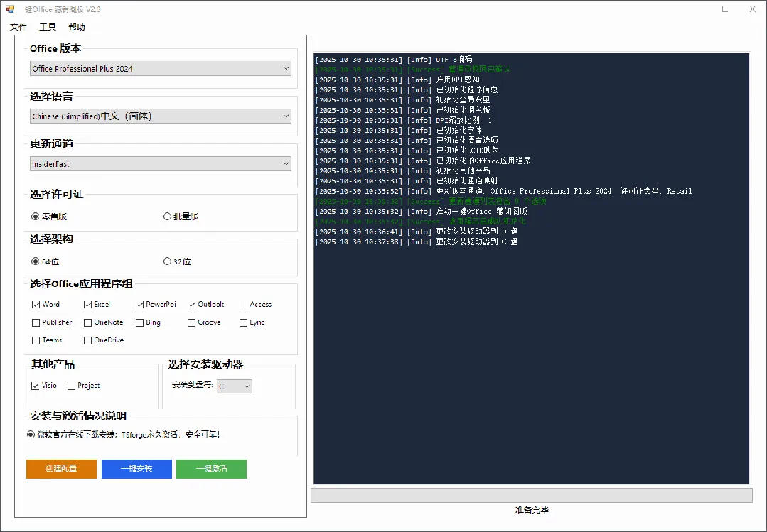The width and height of the screenshot is (767, 532).
Task: Click the Office 版本 section heading
Action: [x=55, y=48]
